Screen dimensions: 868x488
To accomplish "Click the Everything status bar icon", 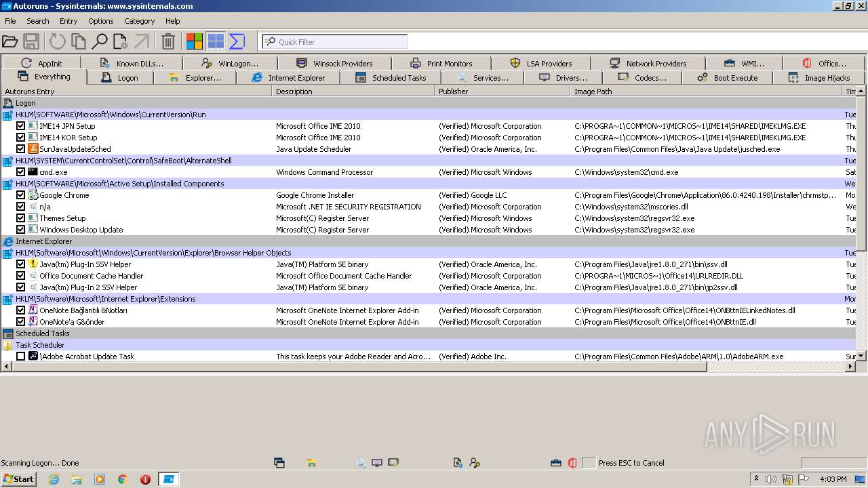I will [x=279, y=463].
